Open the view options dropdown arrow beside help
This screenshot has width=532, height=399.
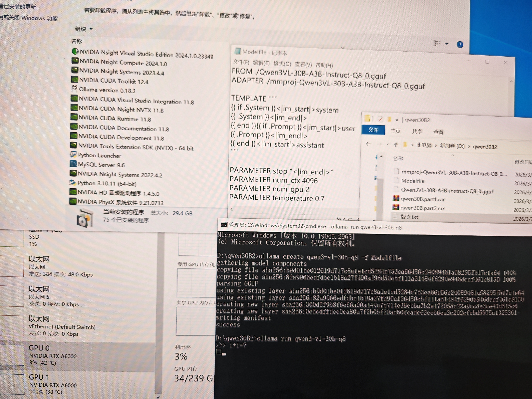[x=447, y=44]
